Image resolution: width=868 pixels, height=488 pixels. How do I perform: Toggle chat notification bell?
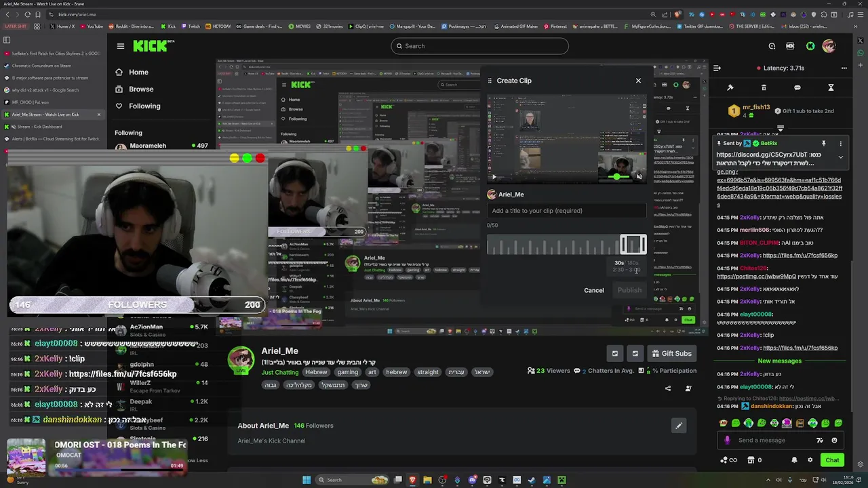click(794, 460)
